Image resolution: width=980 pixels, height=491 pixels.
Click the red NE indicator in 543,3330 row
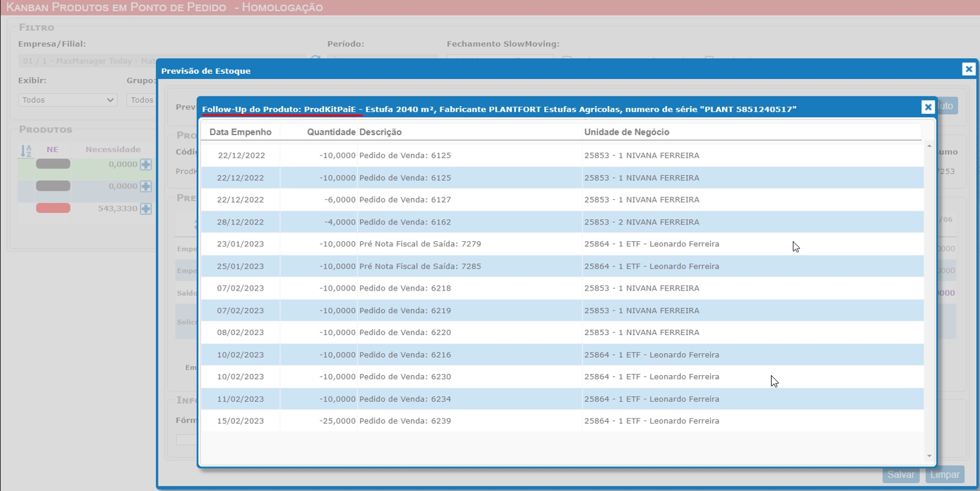tap(53, 208)
